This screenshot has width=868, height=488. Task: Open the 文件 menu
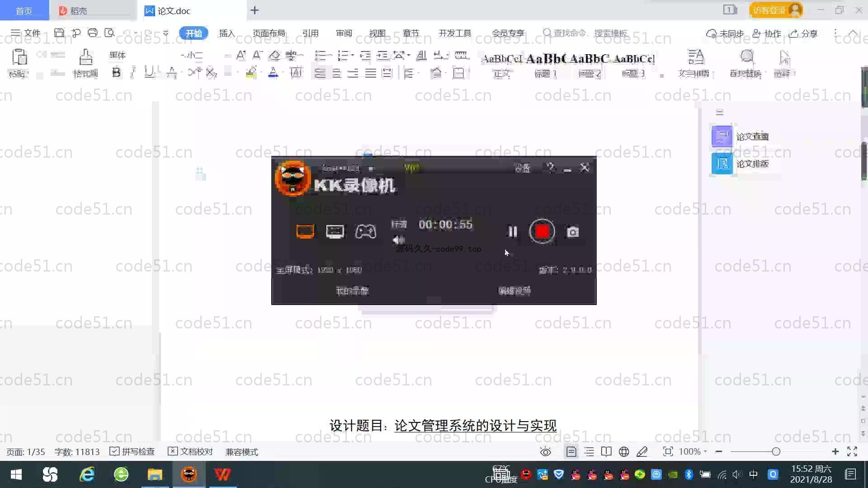26,33
